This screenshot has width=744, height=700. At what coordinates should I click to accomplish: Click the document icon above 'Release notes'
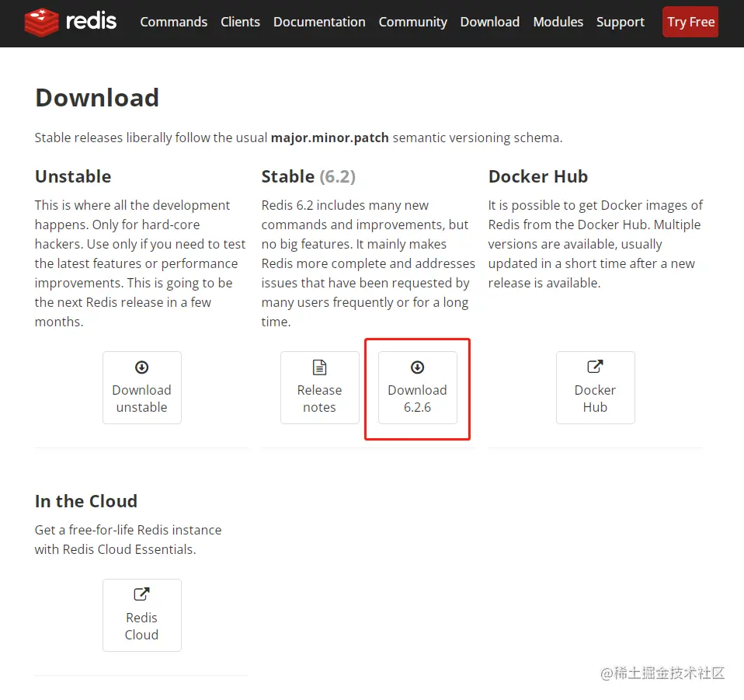[x=319, y=367]
